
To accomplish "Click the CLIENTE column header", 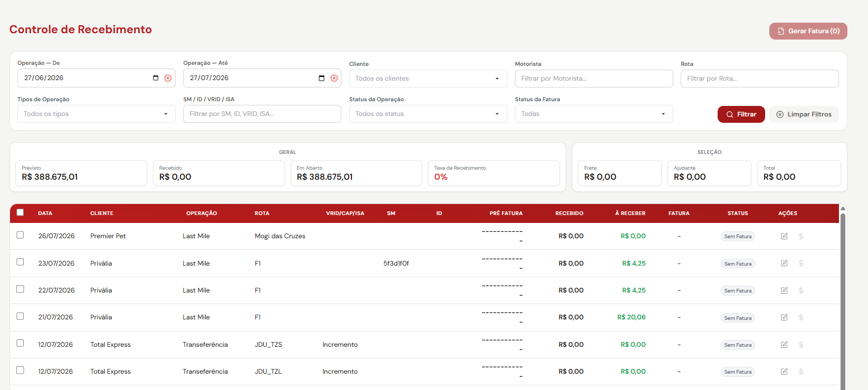I will 102,213.
